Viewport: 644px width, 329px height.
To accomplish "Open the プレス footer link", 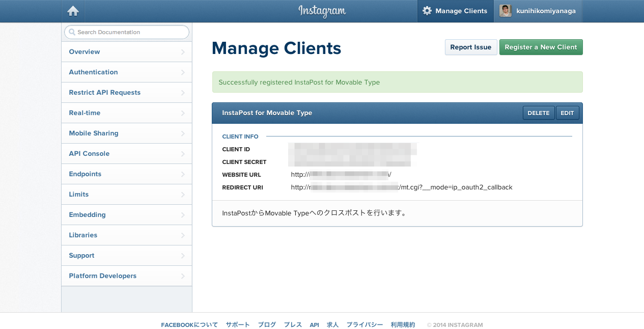I will tap(293, 325).
